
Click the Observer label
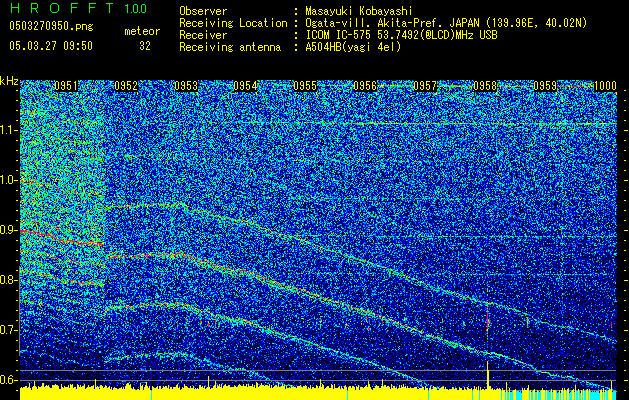[203, 11]
